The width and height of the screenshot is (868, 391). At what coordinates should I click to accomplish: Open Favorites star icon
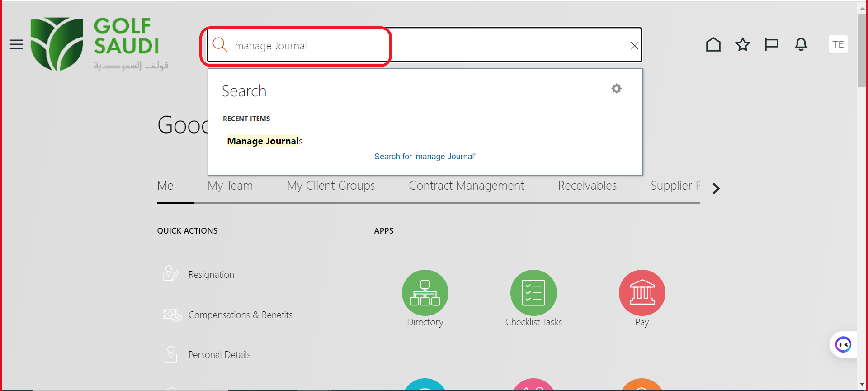coord(742,44)
